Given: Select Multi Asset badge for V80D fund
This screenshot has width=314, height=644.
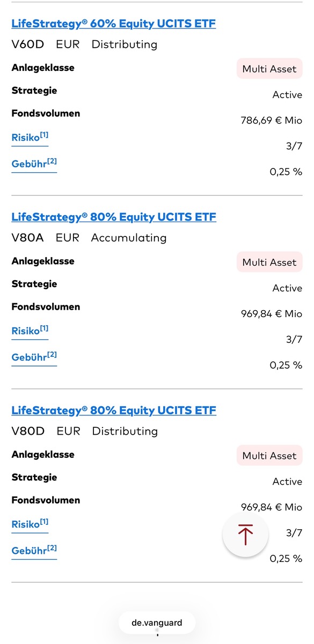Looking at the screenshot, I should coord(269,456).
